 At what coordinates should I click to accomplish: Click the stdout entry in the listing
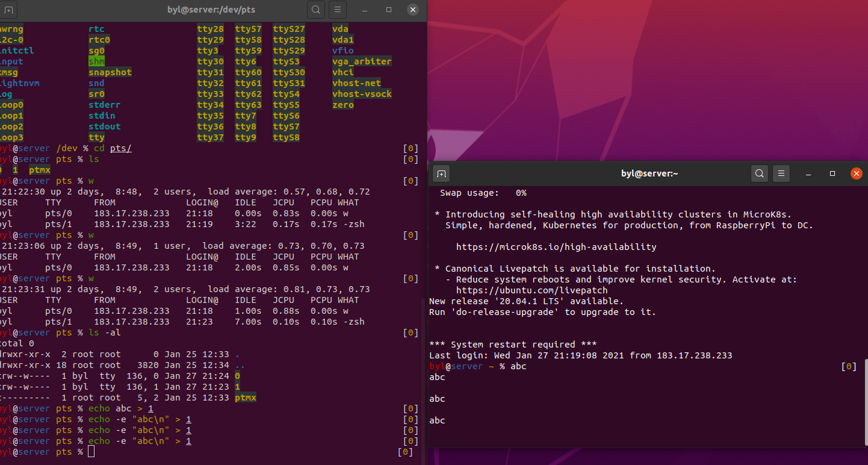click(x=105, y=126)
